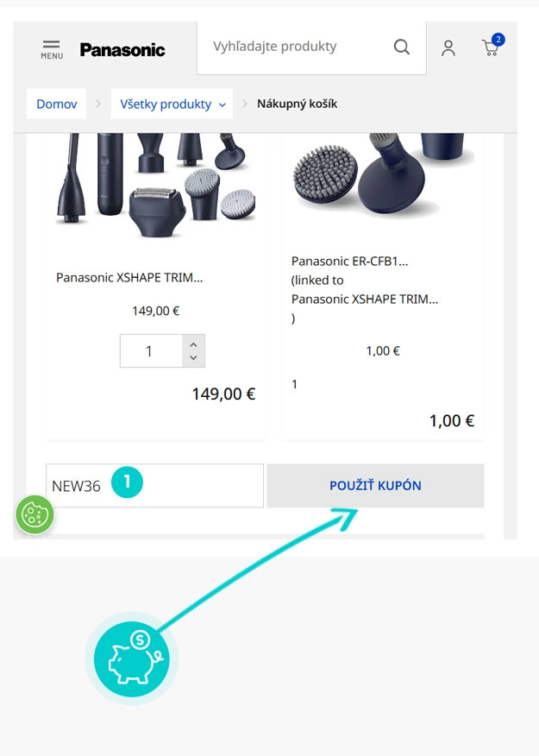
Task: Click the teal step number 1 badge
Action: click(128, 482)
